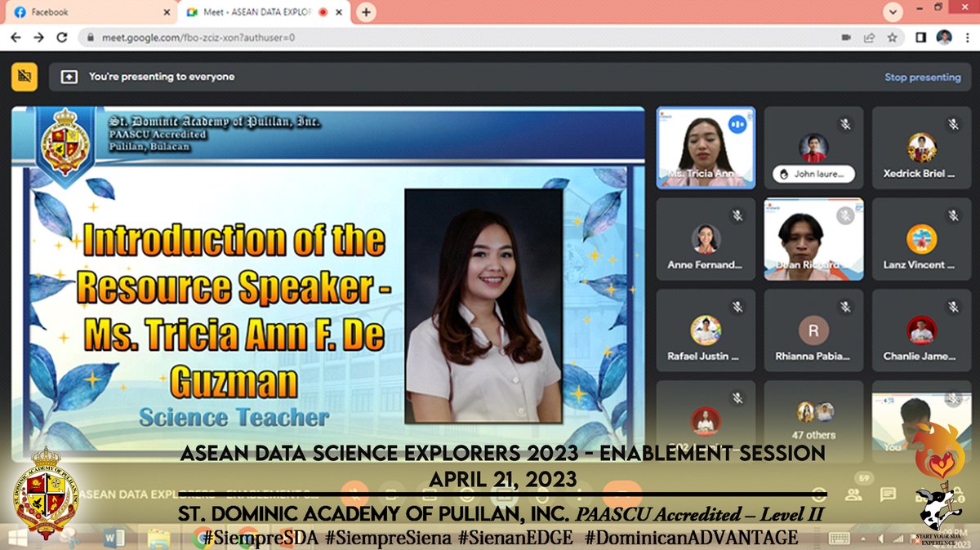
Task: Select John laure... participant tile
Action: coord(813,147)
